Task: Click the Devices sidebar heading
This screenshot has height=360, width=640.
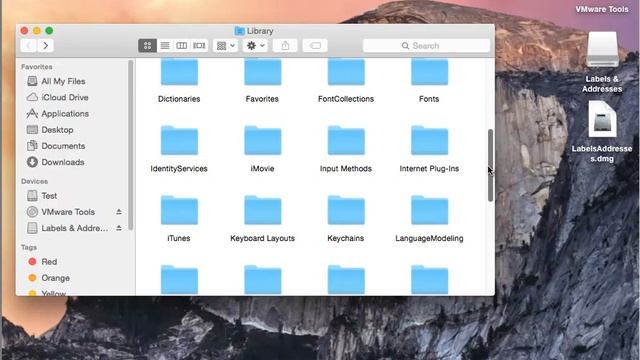Action: click(34, 181)
